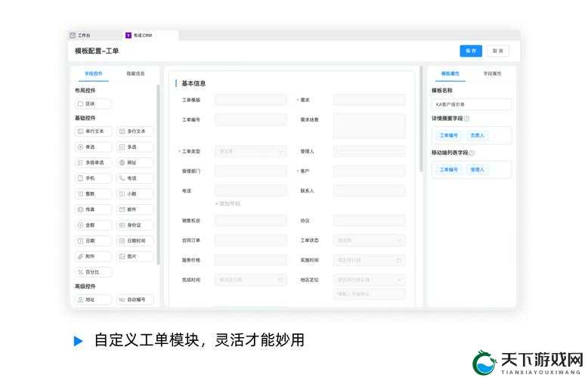588x378 pixels.
Task: Add a 电话 control
Action: (135, 178)
